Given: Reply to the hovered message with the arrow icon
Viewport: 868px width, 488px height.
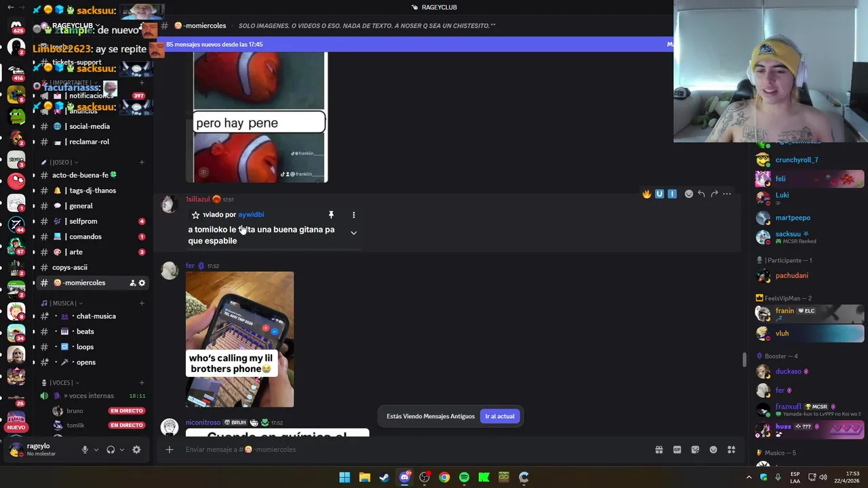Looking at the screenshot, I should point(701,194).
